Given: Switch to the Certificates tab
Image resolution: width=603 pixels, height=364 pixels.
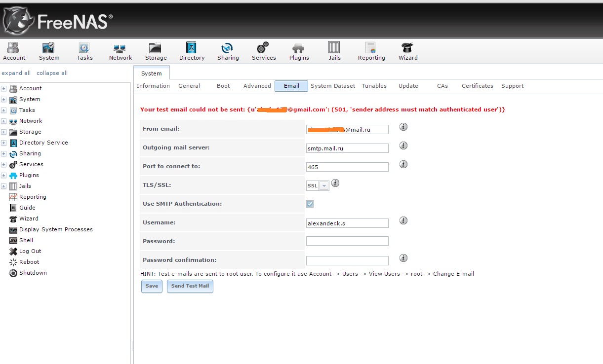Looking at the screenshot, I should click(x=478, y=86).
